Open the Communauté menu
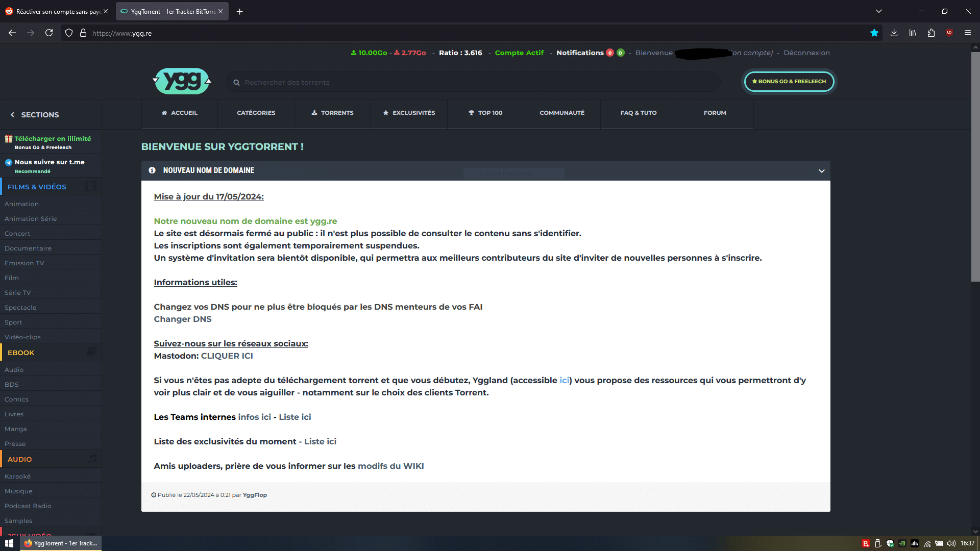 coord(562,113)
